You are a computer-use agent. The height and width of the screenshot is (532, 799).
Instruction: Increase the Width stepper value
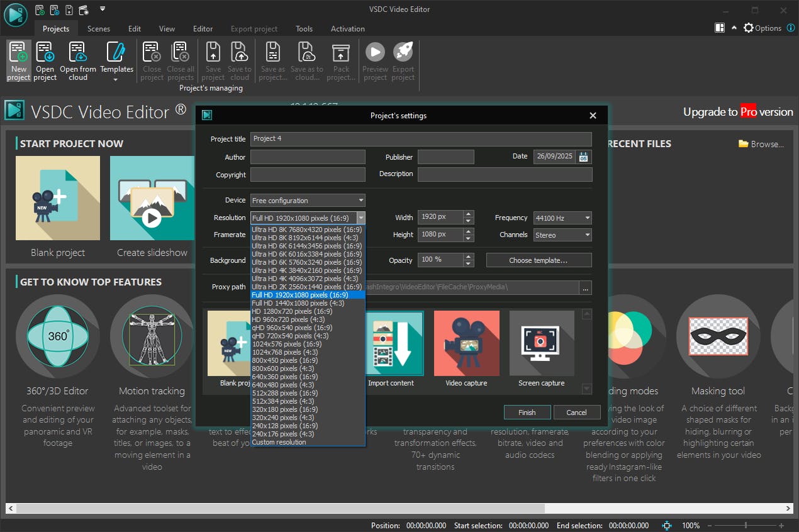point(468,214)
